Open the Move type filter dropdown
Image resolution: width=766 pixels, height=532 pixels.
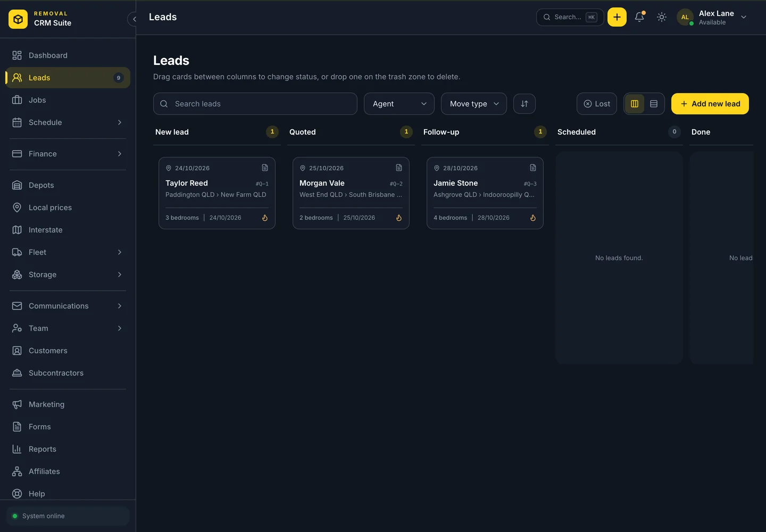(474, 104)
